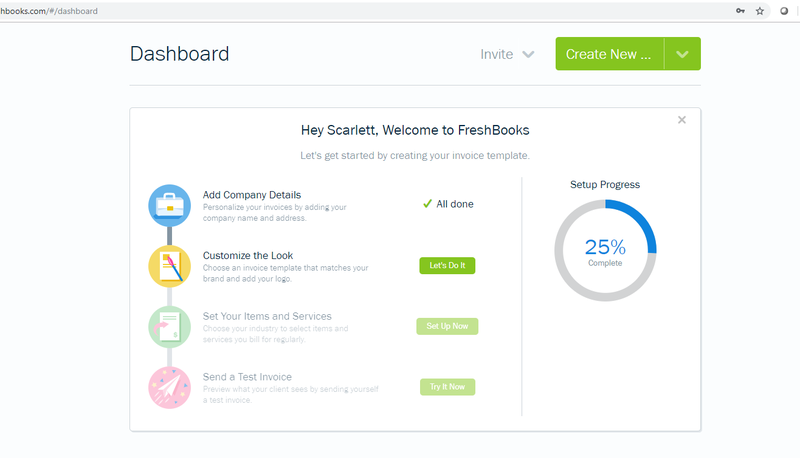Click the All done checkmark status

click(448, 204)
